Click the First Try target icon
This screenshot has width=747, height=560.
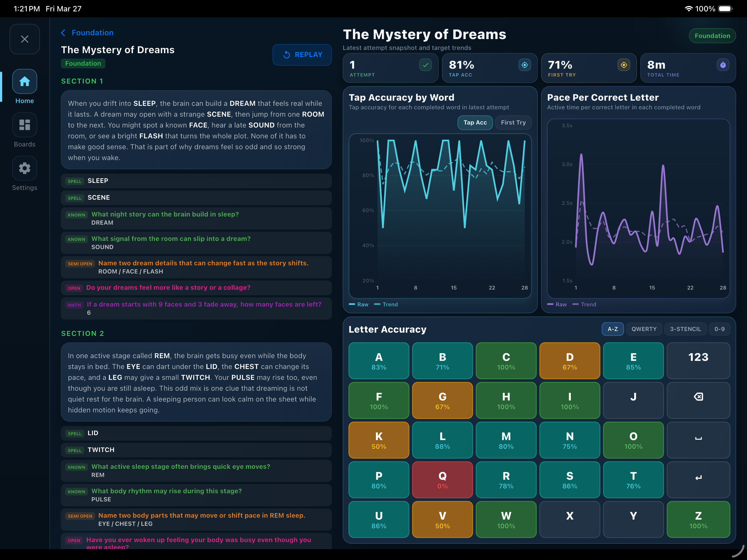(624, 65)
